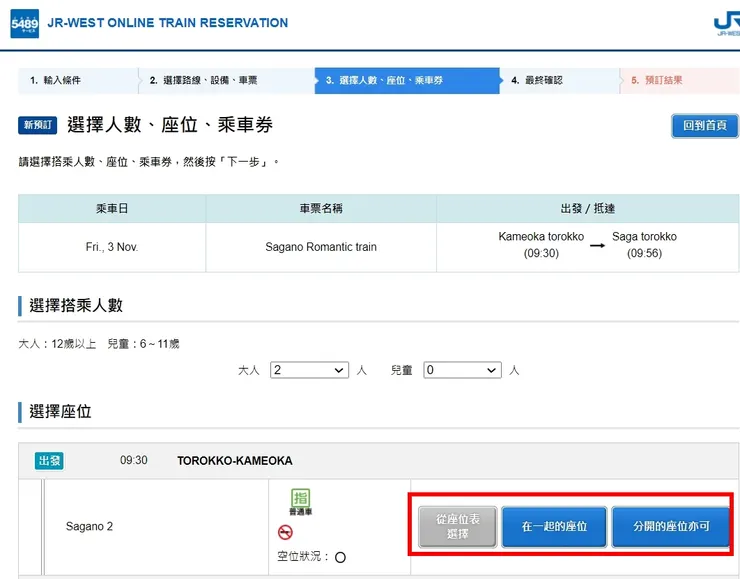Choose 分開的座位亦可 button
The width and height of the screenshot is (740, 579).
click(671, 527)
